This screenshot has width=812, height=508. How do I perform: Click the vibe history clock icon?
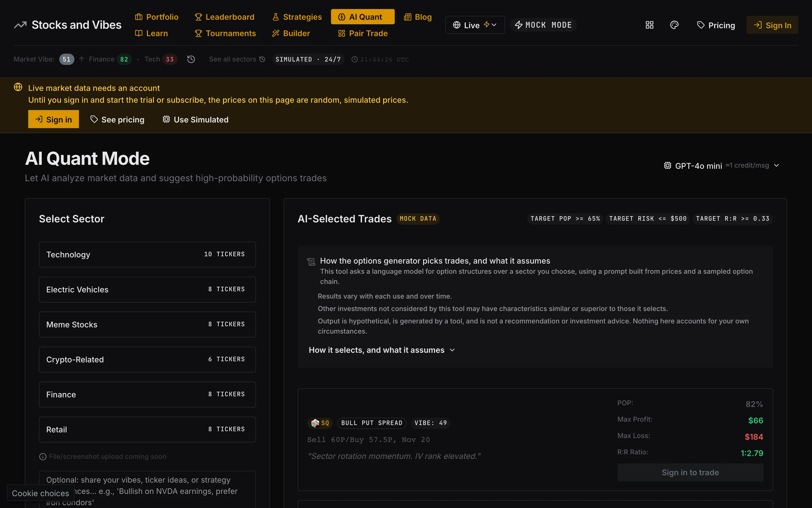tap(191, 59)
